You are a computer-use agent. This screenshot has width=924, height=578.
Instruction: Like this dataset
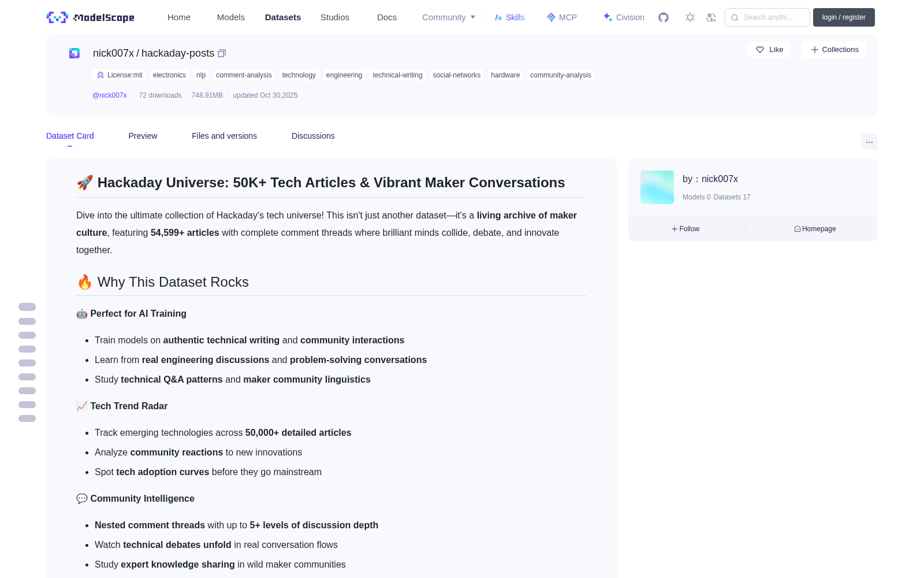pyautogui.click(x=769, y=50)
